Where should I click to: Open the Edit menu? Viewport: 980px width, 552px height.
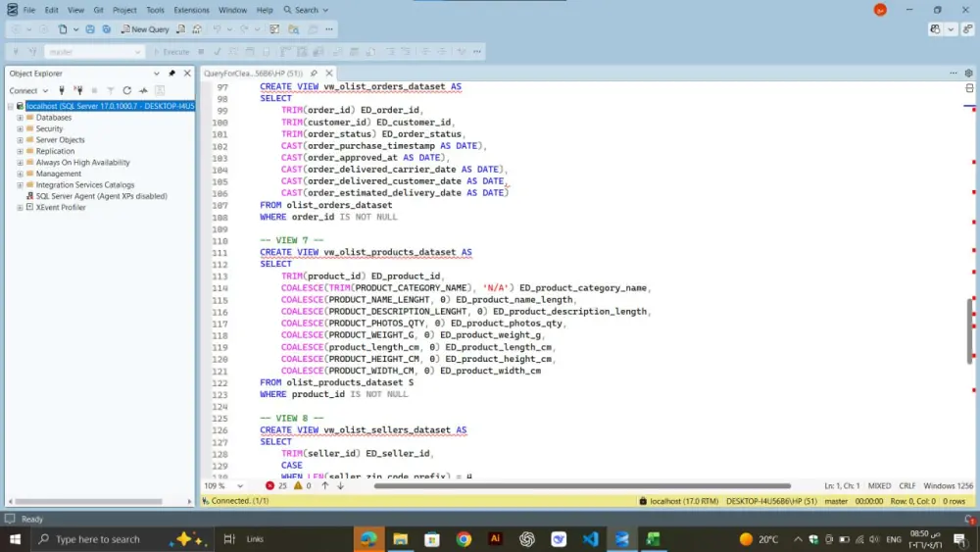[x=51, y=10]
